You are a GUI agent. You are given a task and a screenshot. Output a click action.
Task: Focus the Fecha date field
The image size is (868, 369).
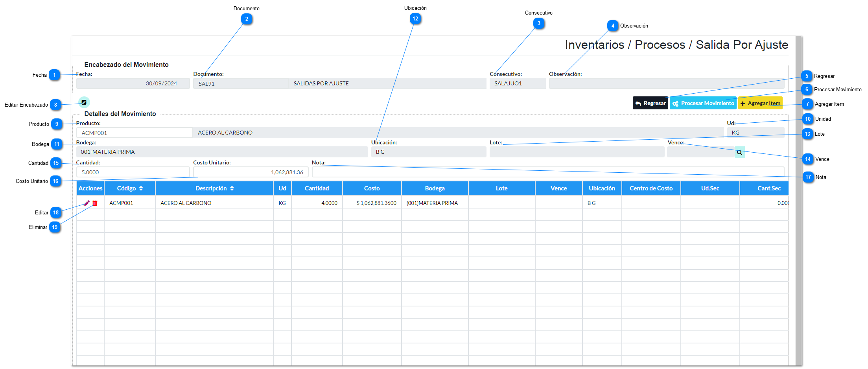click(133, 83)
